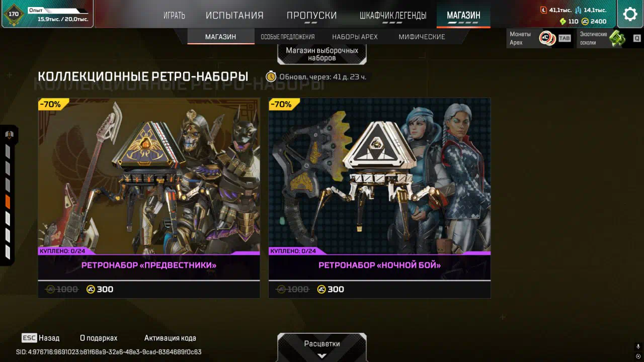The width and height of the screenshot is (644, 362).
Task: Click the legend tokens balance icon 41,1тыс.
Action: coord(543,10)
